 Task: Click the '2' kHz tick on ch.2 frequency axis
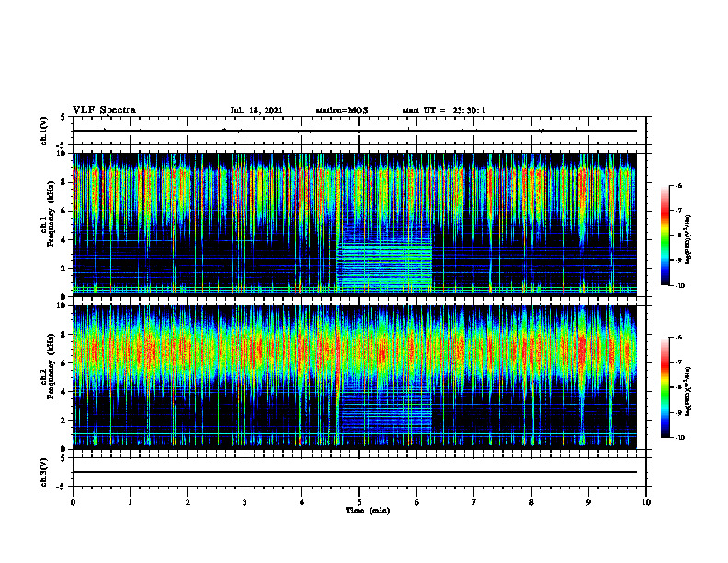coord(64,420)
